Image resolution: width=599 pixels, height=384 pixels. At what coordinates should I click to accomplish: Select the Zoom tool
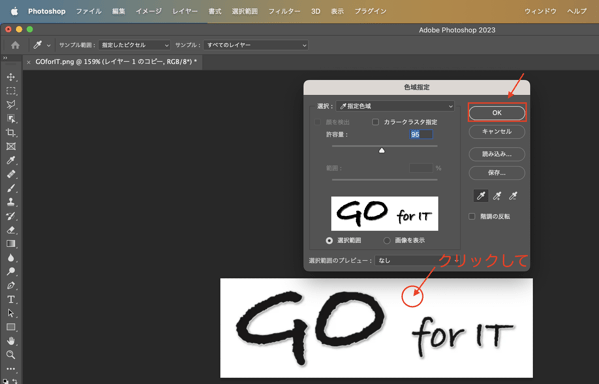coord(11,355)
